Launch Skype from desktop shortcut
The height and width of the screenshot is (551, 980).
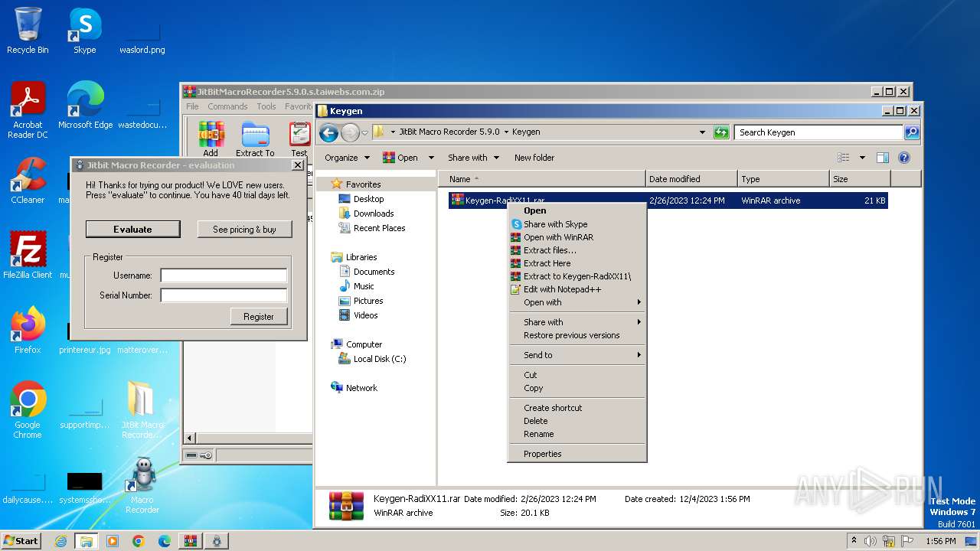(x=85, y=31)
